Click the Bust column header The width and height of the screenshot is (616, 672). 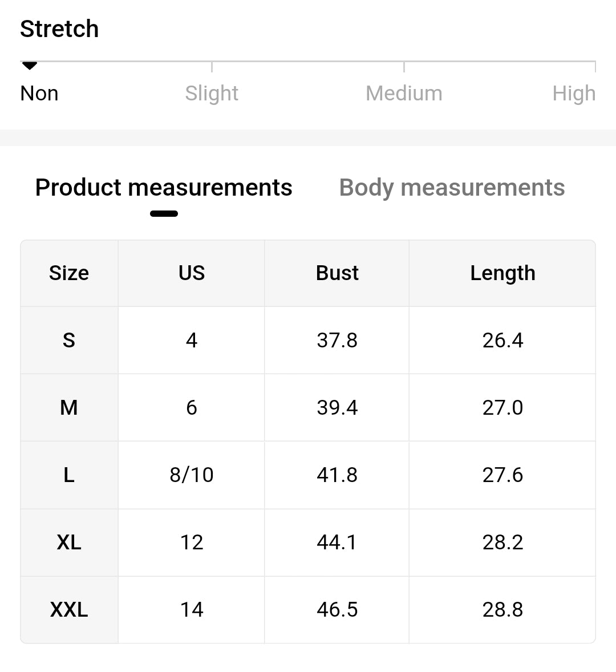[337, 273]
